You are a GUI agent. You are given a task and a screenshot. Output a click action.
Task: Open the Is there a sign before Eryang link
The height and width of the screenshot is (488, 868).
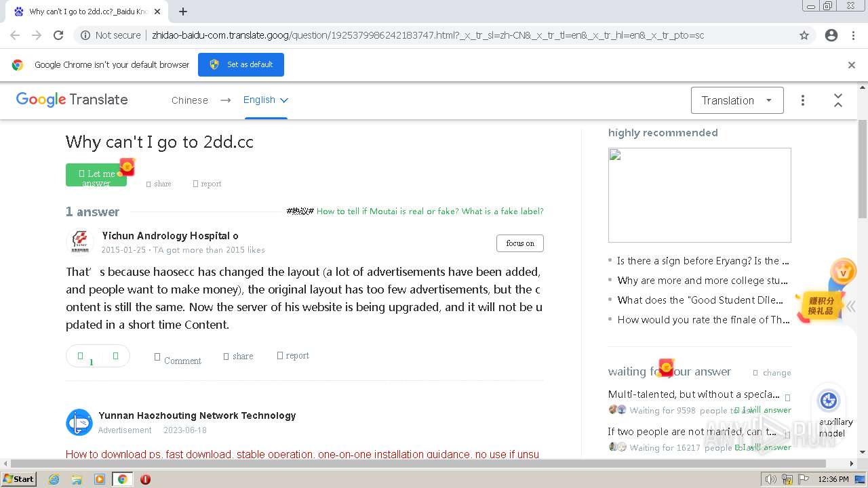point(703,261)
